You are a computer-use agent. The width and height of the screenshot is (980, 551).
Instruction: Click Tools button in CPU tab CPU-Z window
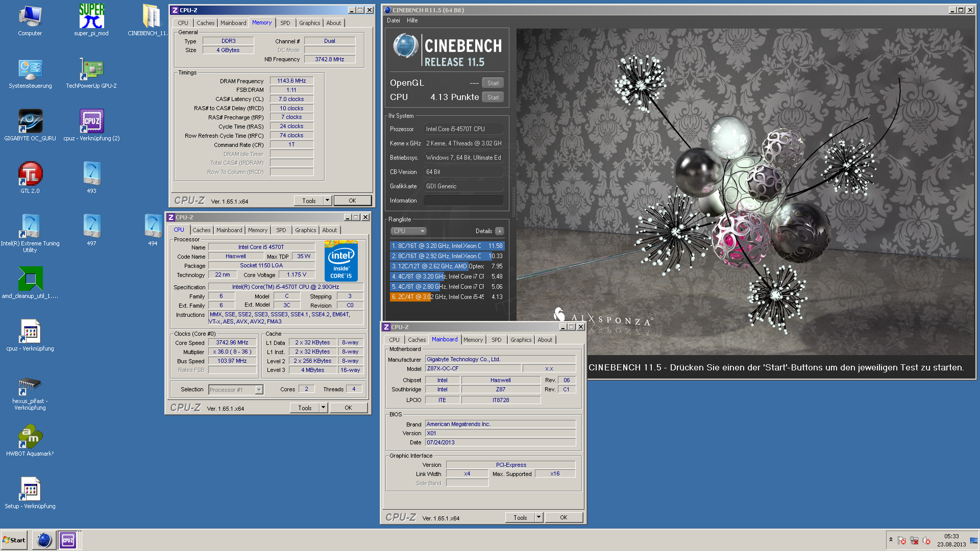(305, 408)
